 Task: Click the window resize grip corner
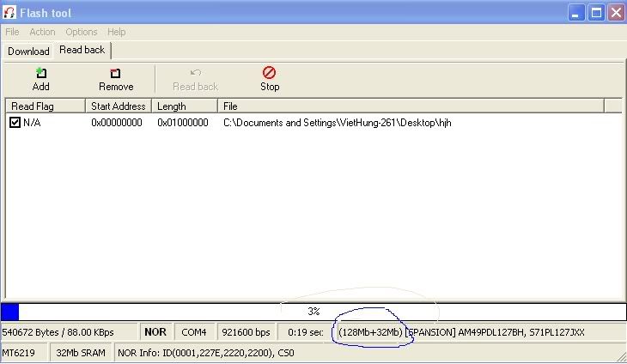[x=621, y=357]
